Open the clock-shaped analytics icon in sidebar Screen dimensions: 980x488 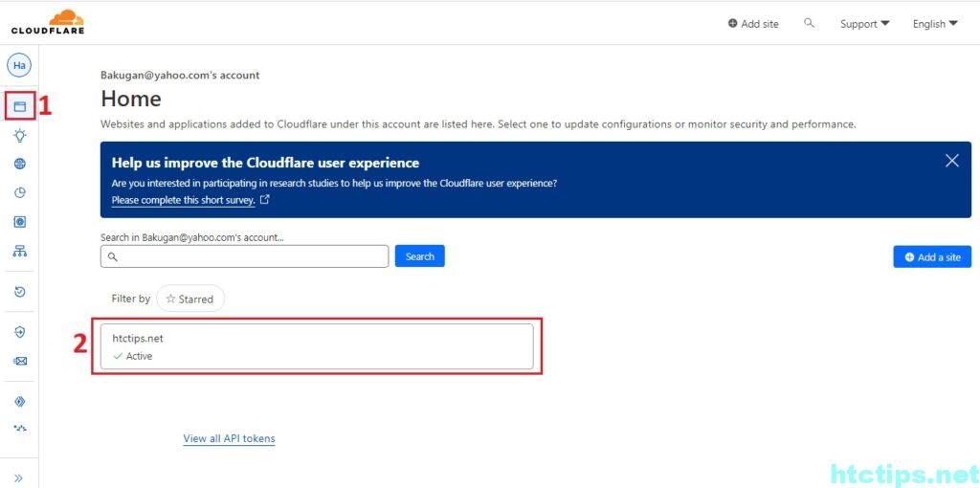click(20, 192)
